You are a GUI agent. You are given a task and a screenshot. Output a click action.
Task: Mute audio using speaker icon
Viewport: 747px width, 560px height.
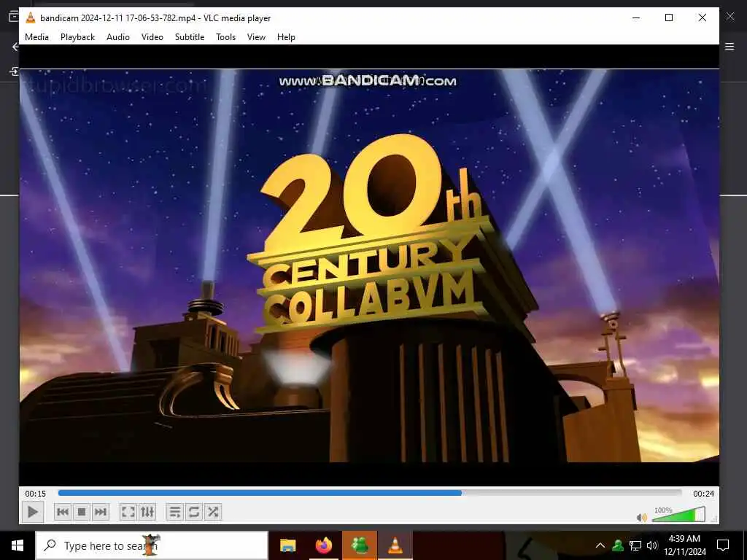[x=642, y=517]
